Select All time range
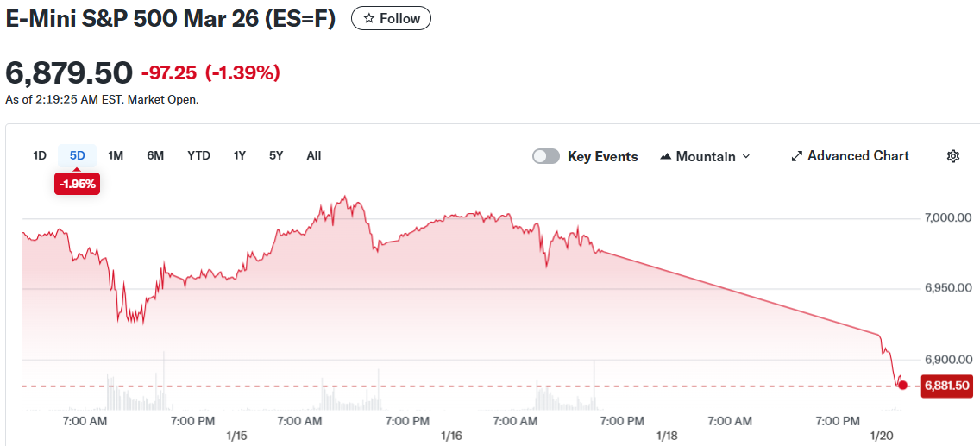The width and height of the screenshot is (980, 446). click(x=314, y=155)
